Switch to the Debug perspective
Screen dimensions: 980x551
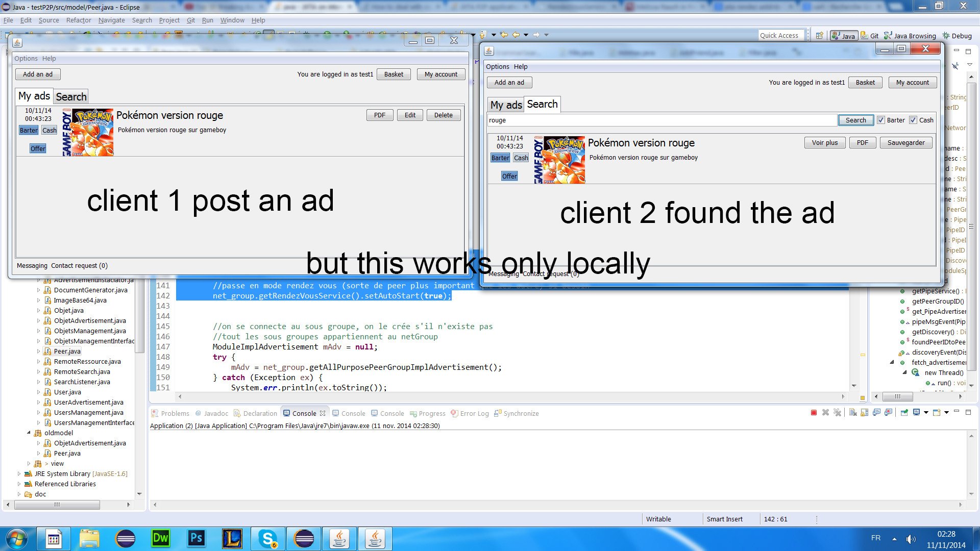click(x=957, y=36)
